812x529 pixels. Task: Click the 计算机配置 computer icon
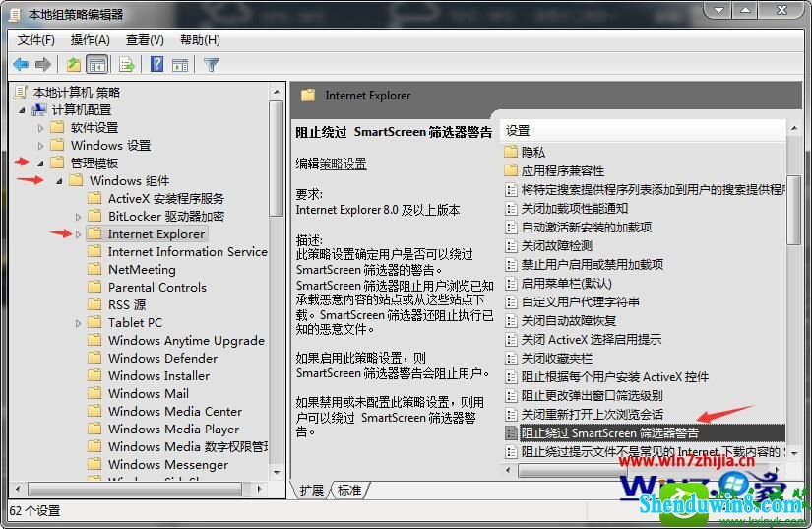pos(39,110)
